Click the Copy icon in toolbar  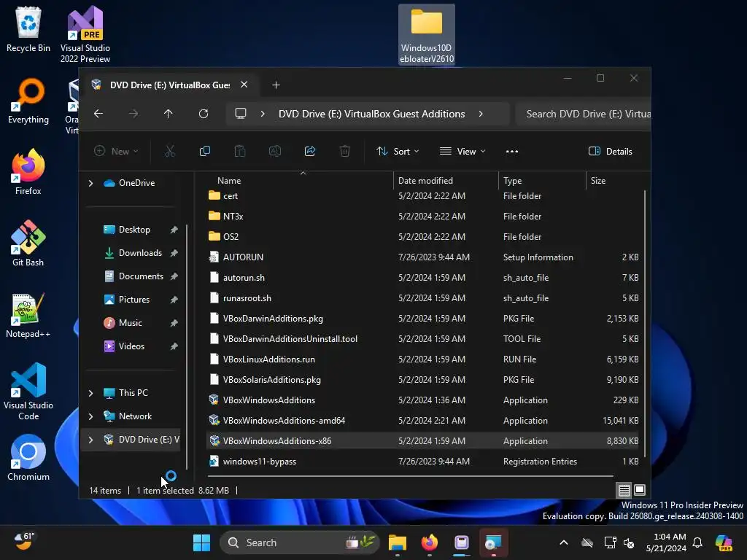(205, 152)
